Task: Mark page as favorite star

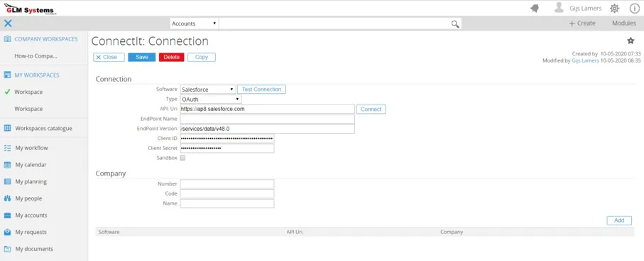Action: 631,41
